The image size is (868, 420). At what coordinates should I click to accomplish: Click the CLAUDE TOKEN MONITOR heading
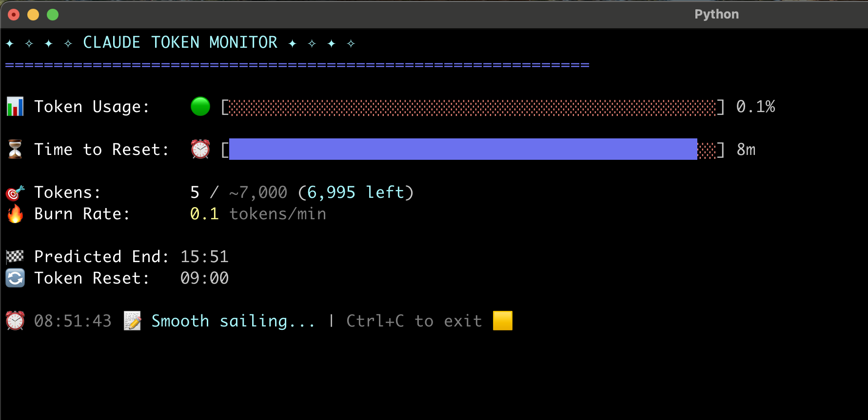point(180,43)
